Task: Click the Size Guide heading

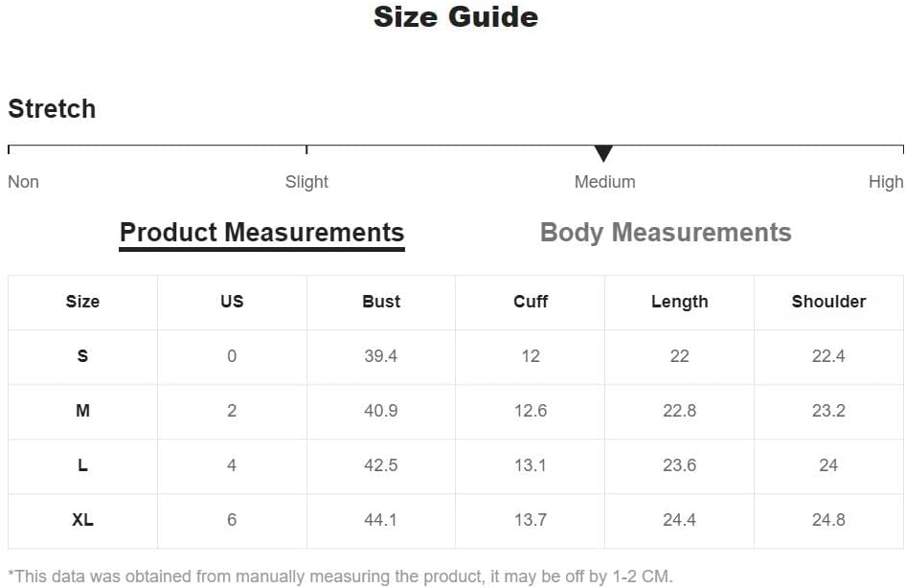Action: click(456, 17)
